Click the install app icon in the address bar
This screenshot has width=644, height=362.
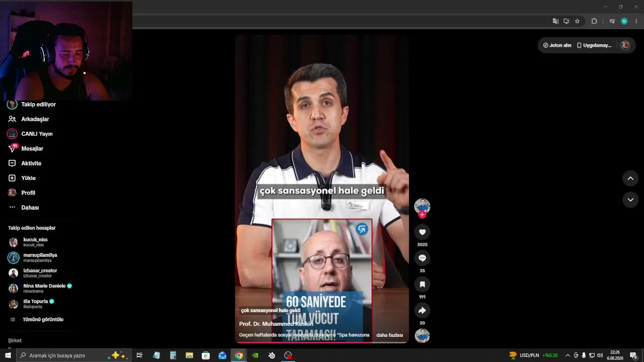[x=566, y=21]
